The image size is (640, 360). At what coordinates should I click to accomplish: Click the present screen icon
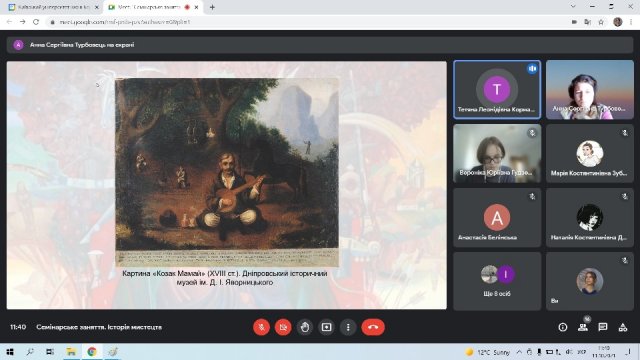(326, 327)
